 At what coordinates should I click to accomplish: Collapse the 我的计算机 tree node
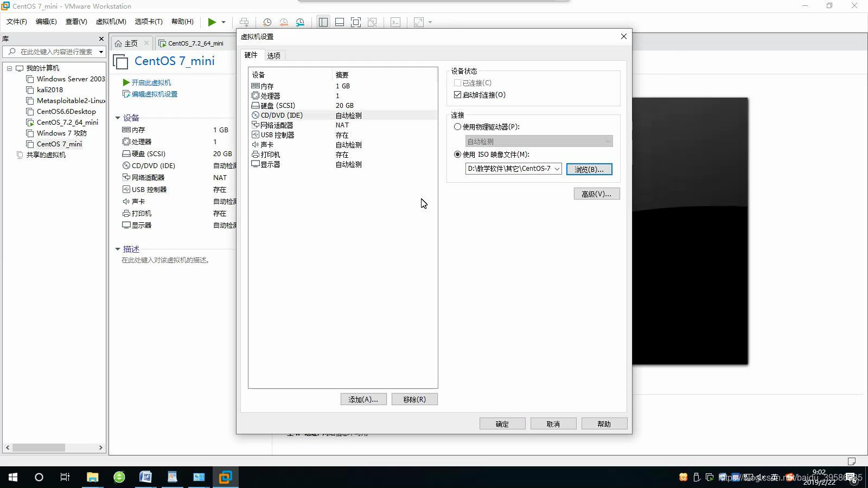coord(9,68)
